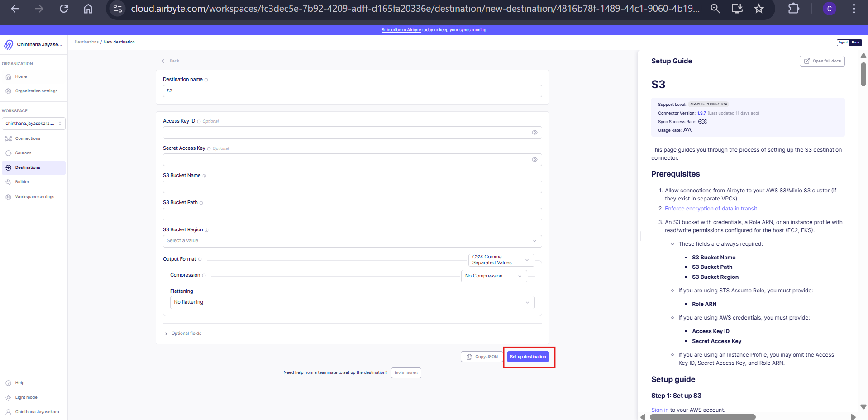The width and height of the screenshot is (868, 420).
Task: Open the S3 Bucket Region dropdown
Action: (x=352, y=241)
